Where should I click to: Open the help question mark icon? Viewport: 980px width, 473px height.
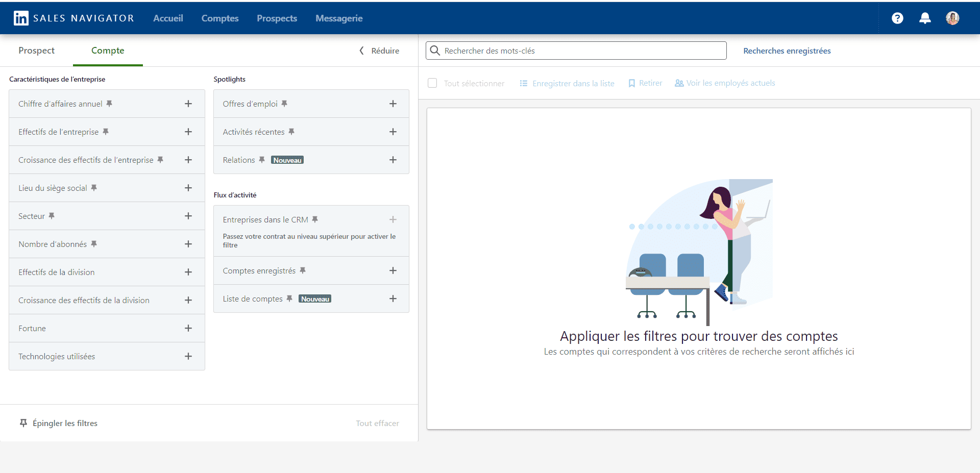(x=897, y=18)
